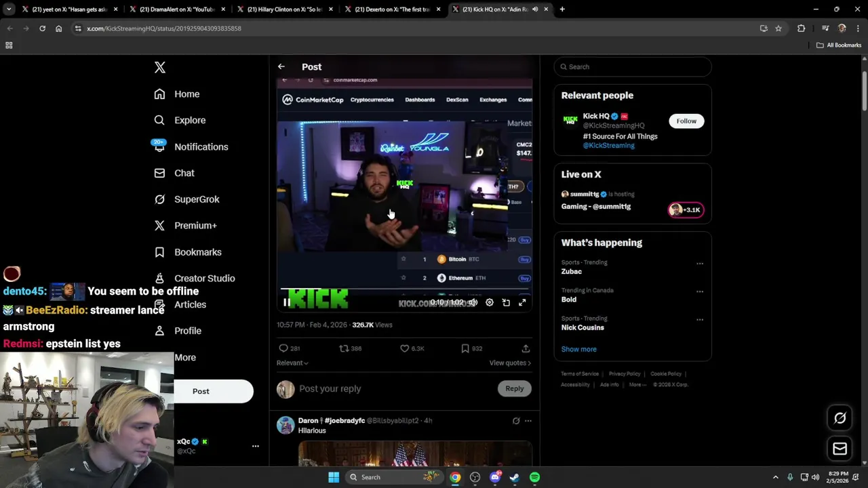
Task: Open Spotify from the taskbar
Action: tap(535, 477)
